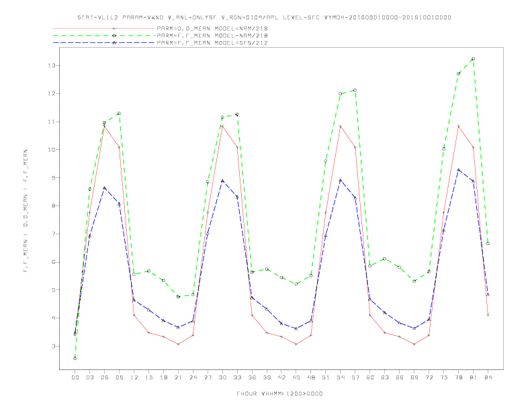Click the blue dashed line sample in legend

(104, 43)
